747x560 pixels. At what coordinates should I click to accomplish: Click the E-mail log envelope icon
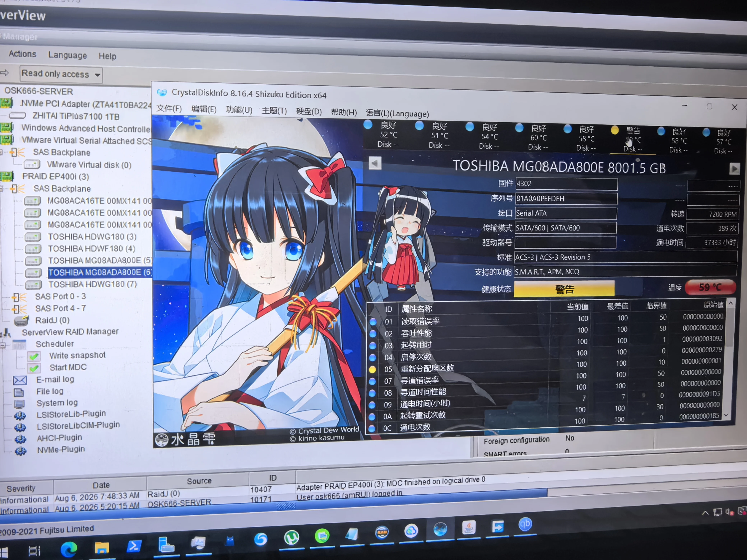pyautogui.click(x=20, y=380)
